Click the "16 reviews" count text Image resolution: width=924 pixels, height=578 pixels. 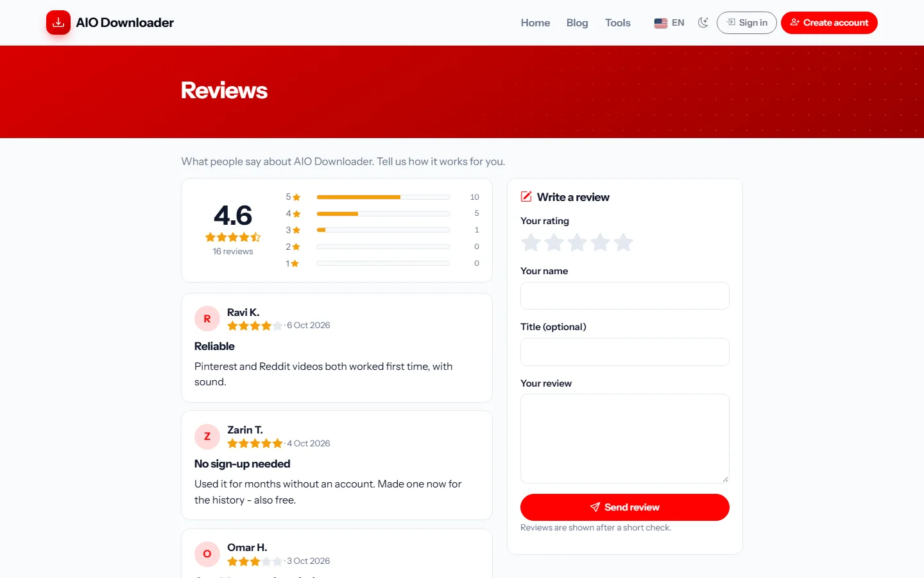coord(233,251)
